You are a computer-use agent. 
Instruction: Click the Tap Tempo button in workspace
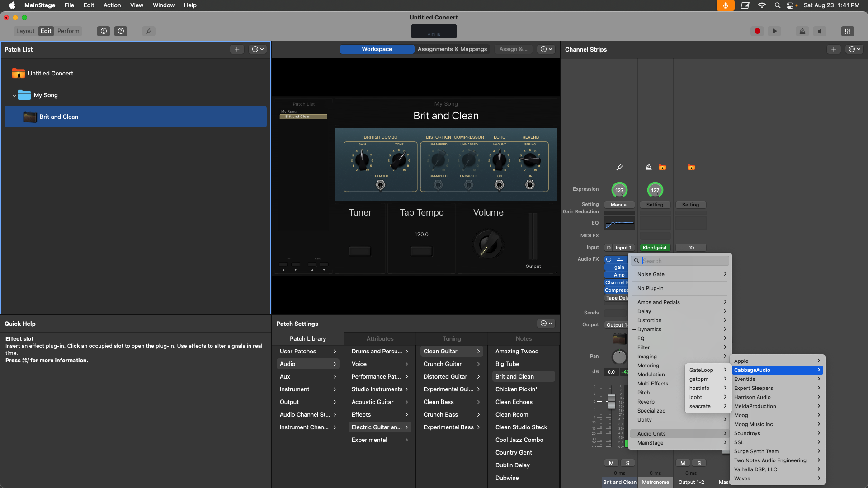[421, 251]
